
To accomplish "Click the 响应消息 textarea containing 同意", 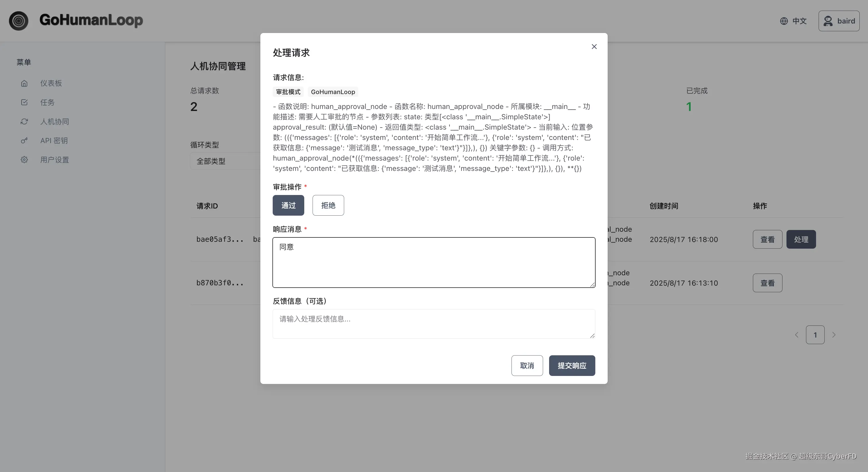I will click(433, 263).
